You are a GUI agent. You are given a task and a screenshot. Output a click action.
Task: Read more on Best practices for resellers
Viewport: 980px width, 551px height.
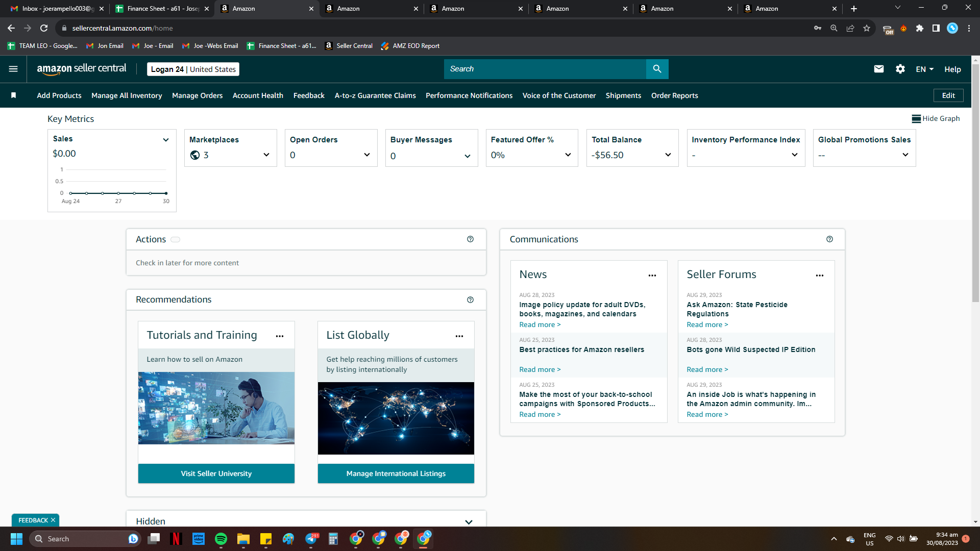click(x=540, y=370)
